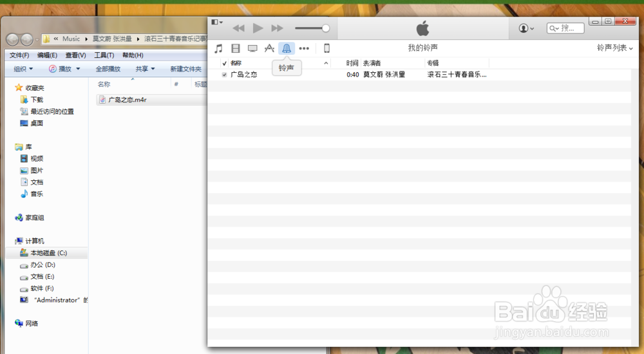Open the iPhone device button
The height and width of the screenshot is (354, 644).
[x=327, y=48]
